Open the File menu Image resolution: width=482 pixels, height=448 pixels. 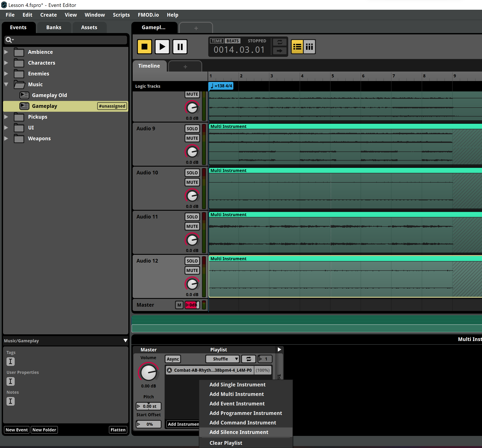tap(10, 15)
